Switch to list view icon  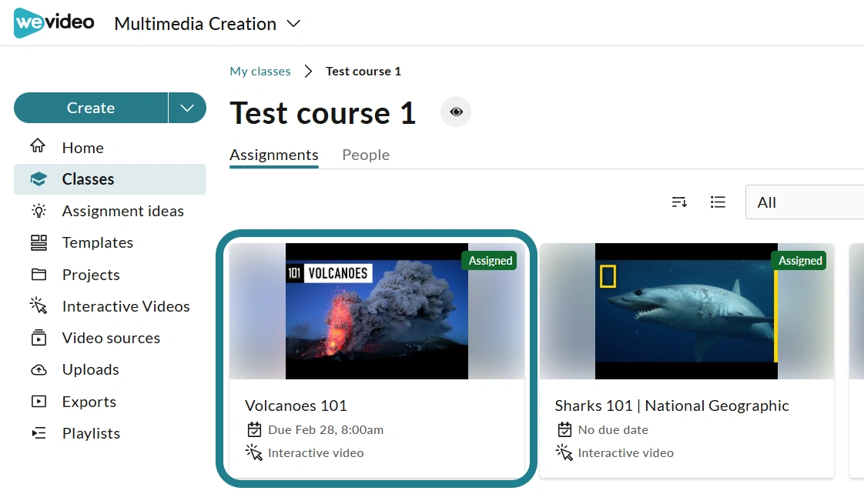(x=718, y=202)
